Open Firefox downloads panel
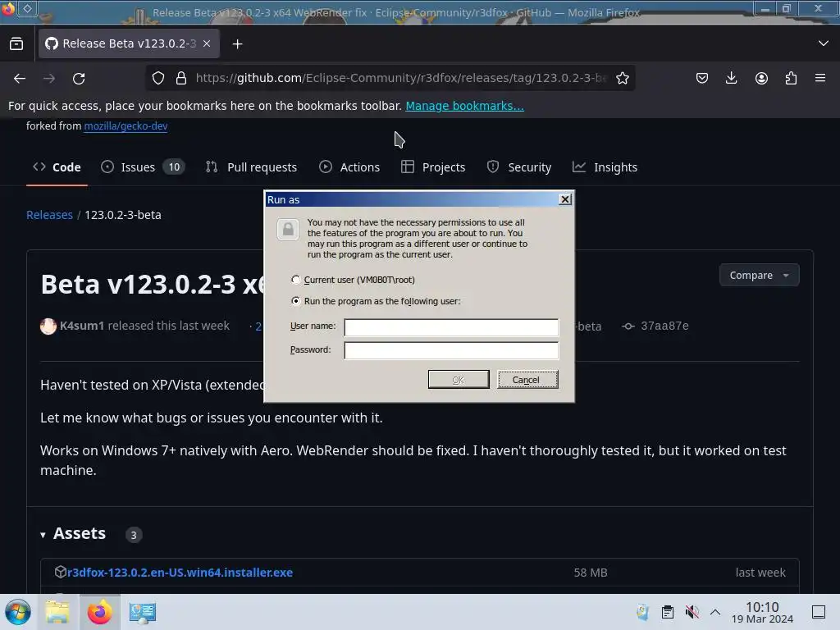 [731, 78]
